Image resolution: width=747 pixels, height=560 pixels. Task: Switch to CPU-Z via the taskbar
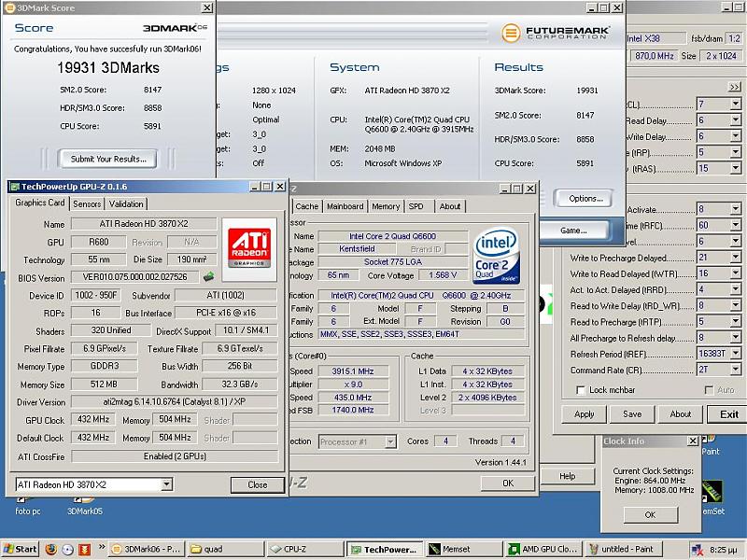tap(305, 549)
